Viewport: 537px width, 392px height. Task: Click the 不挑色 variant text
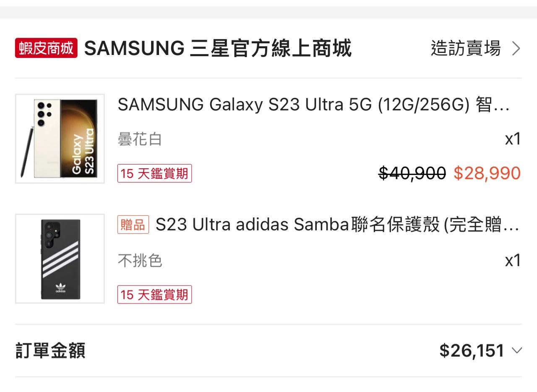coord(140,261)
